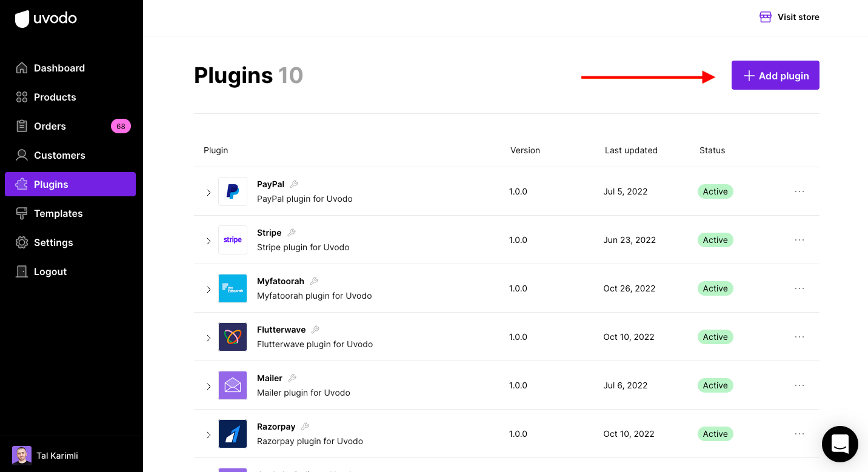
Task: Click the uvodo logo
Action: point(46,19)
